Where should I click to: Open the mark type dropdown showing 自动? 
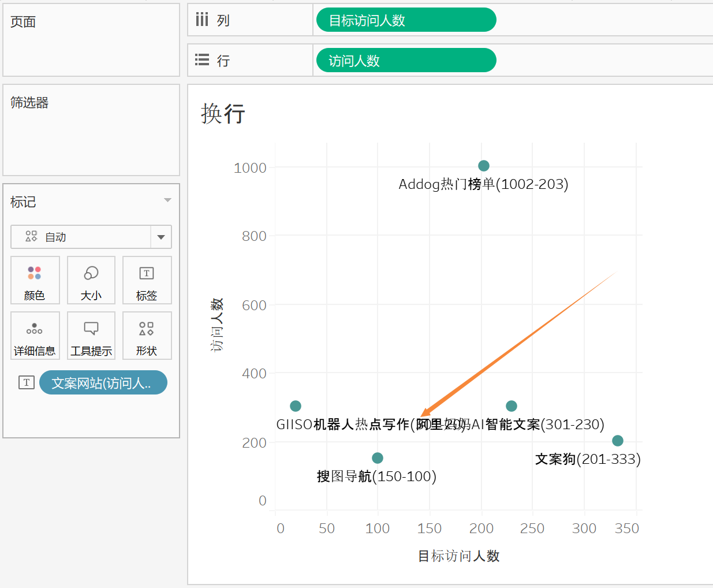coord(91,237)
